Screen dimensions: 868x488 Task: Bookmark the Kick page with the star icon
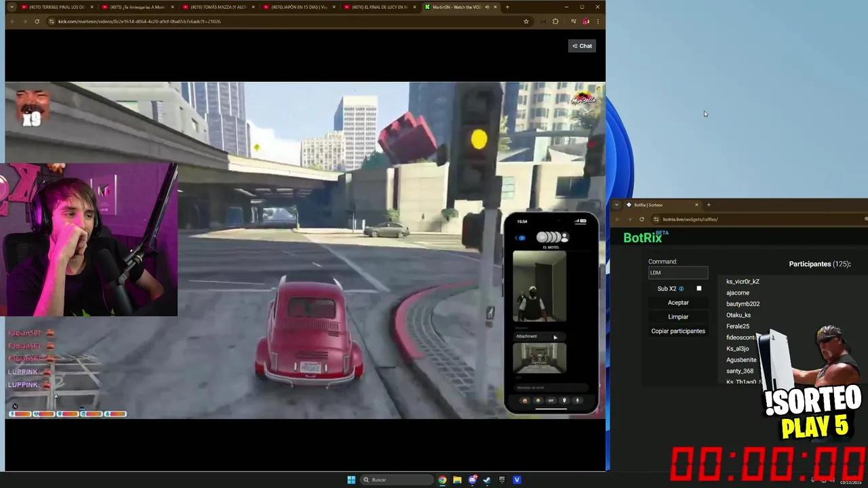tap(526, 21)
